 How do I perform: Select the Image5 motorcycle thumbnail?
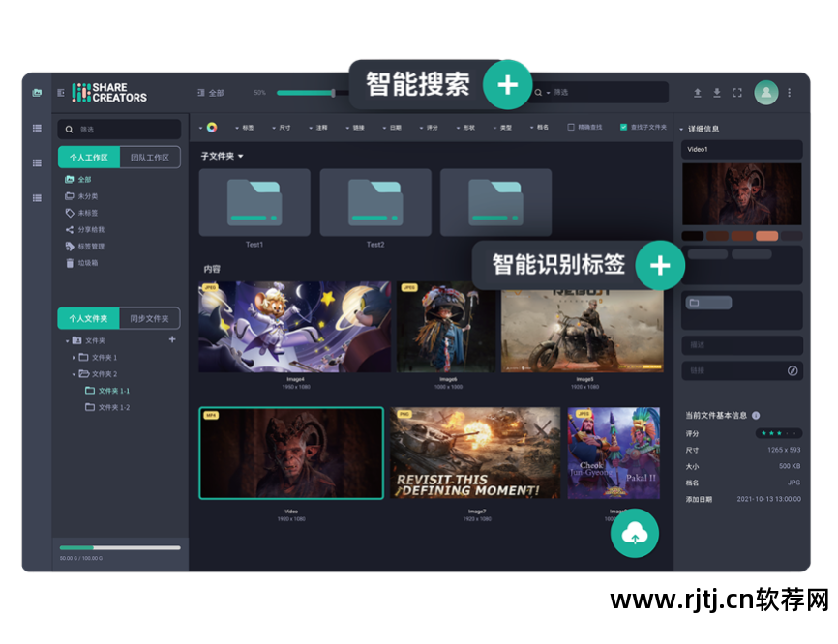[582, 331]
